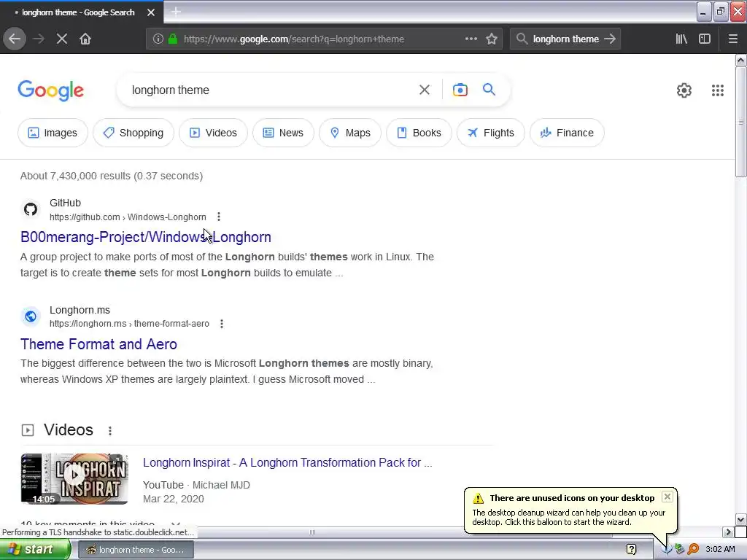
Task: Click the magnifier in the browser search box
Action: point(522,39)
